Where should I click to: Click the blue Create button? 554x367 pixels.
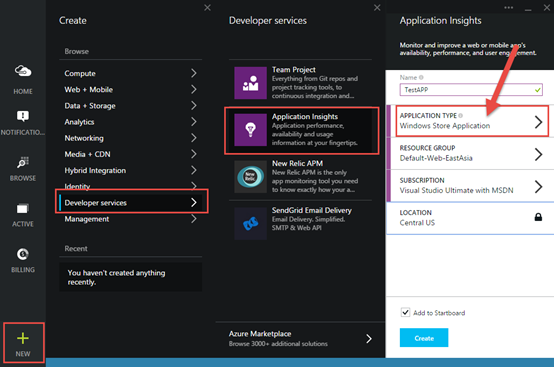pos(424,338)
